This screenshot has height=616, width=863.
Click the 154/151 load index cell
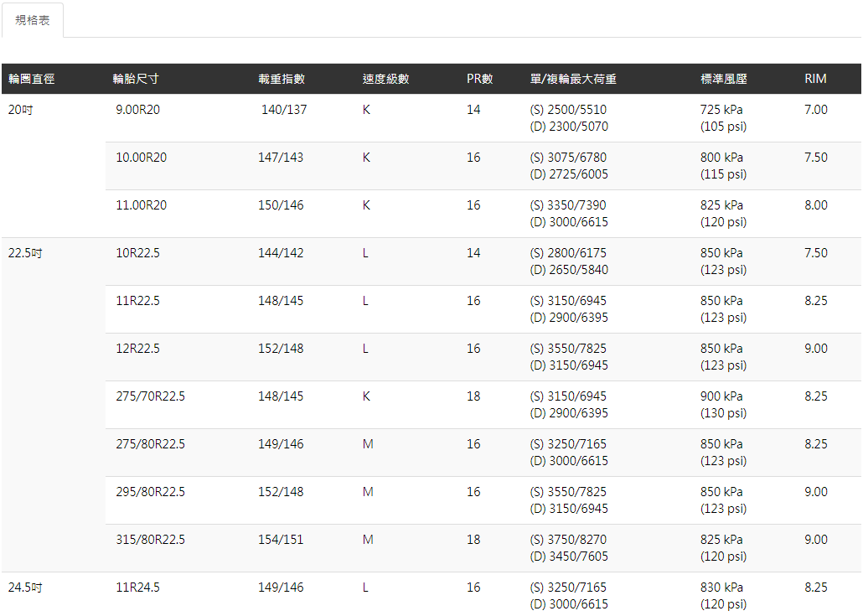[x=281, y=540]
